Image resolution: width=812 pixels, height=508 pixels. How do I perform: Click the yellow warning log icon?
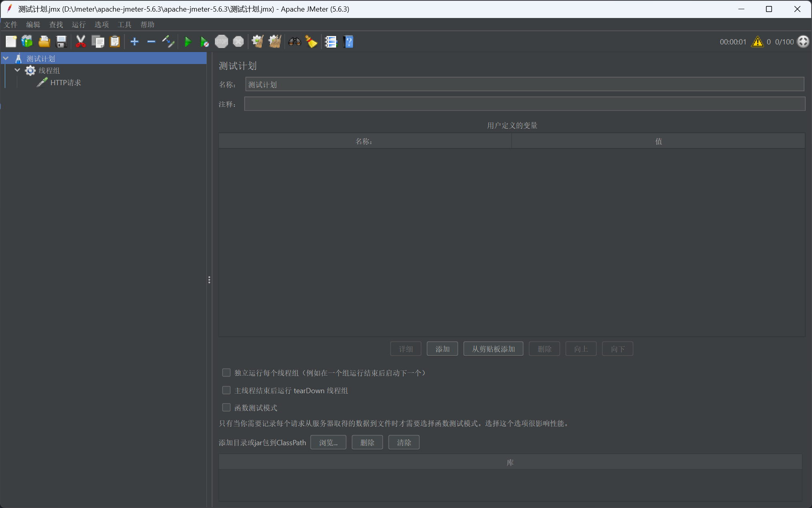point(757,42)
